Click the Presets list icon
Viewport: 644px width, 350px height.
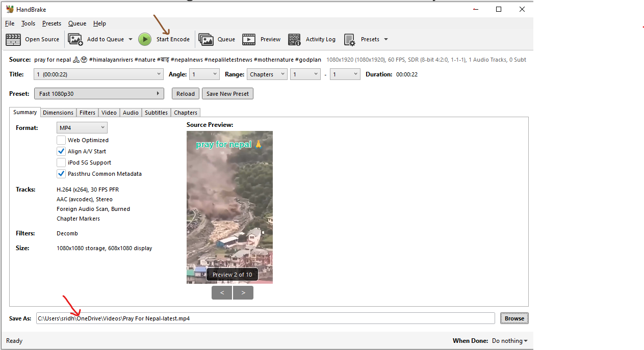tap(349, 39)
